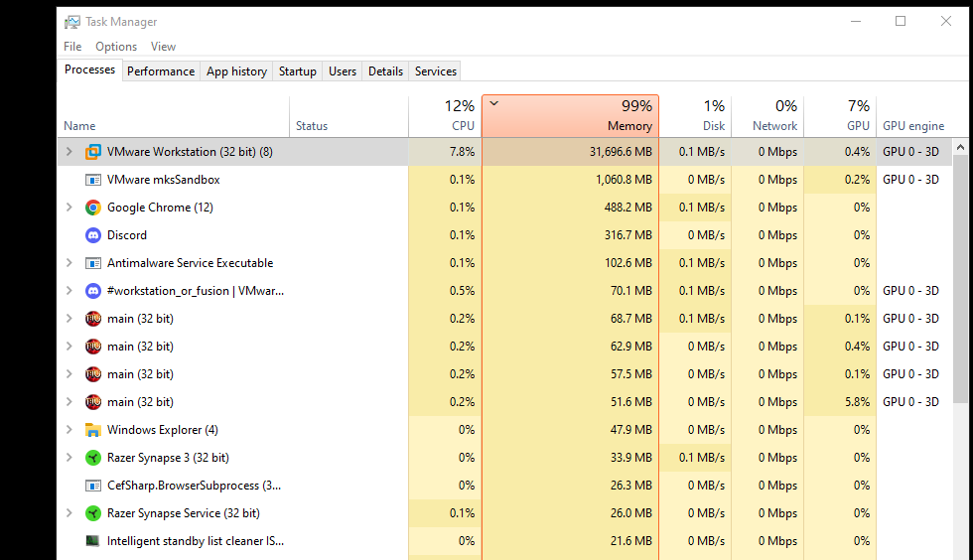This screenshot has height=560, width=973.
Task: Expand the Google Chrome (12) group
Action: tap(69, 208)
